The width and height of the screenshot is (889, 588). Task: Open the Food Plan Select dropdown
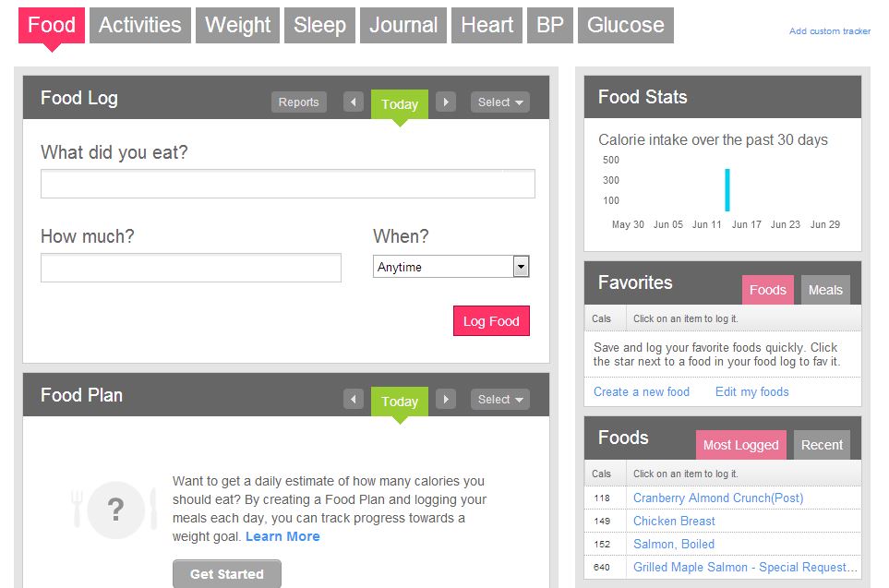point(500,400)
